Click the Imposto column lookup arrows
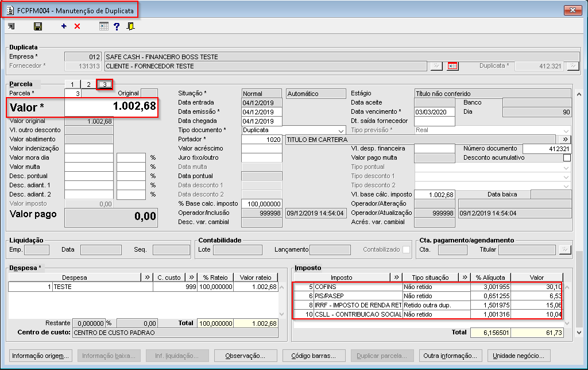The image size is (588, 370). point(396,277)
